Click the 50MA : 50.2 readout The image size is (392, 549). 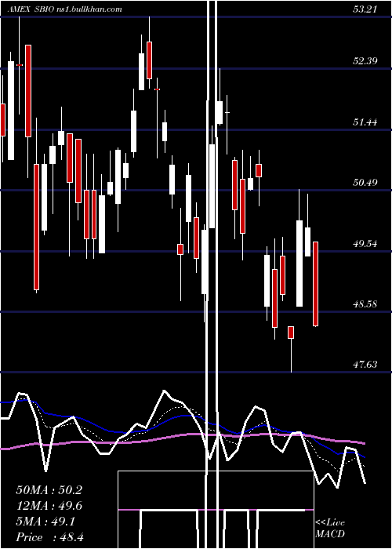pyautogui.click(x=49, y=490)
